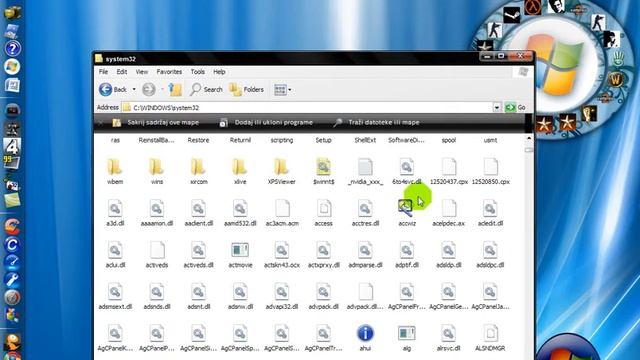This screenshot has width=640, height=360.
Task: Click the Go button
Action: point(515,108)
